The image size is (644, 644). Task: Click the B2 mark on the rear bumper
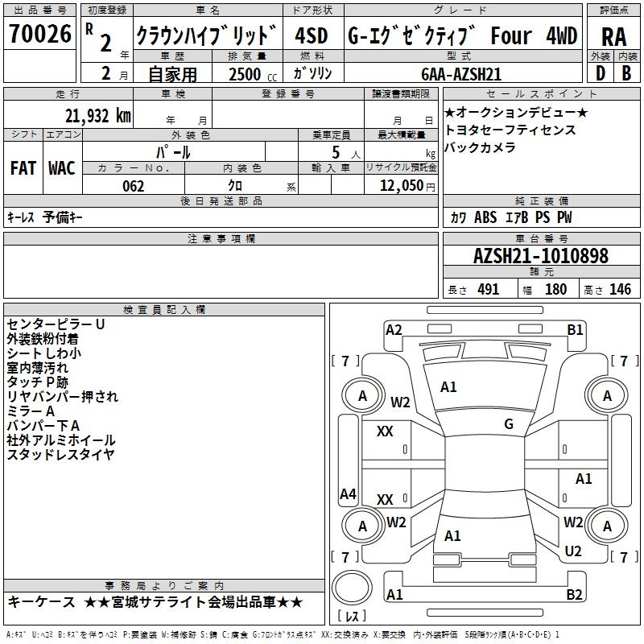click(574, 595)
